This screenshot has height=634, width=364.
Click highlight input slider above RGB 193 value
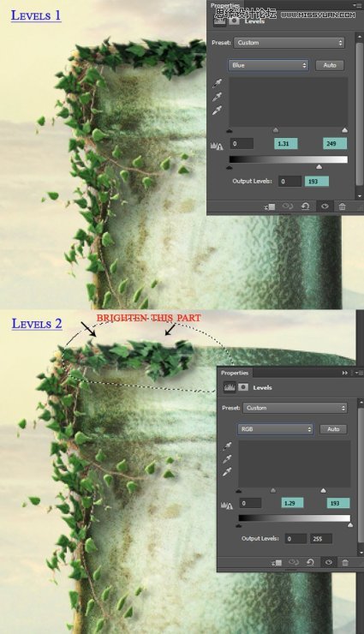(x=323, y=490)
